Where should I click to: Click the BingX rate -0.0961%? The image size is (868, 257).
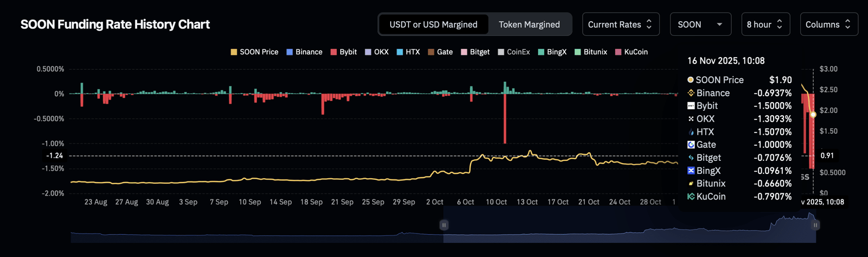(773, 171)
